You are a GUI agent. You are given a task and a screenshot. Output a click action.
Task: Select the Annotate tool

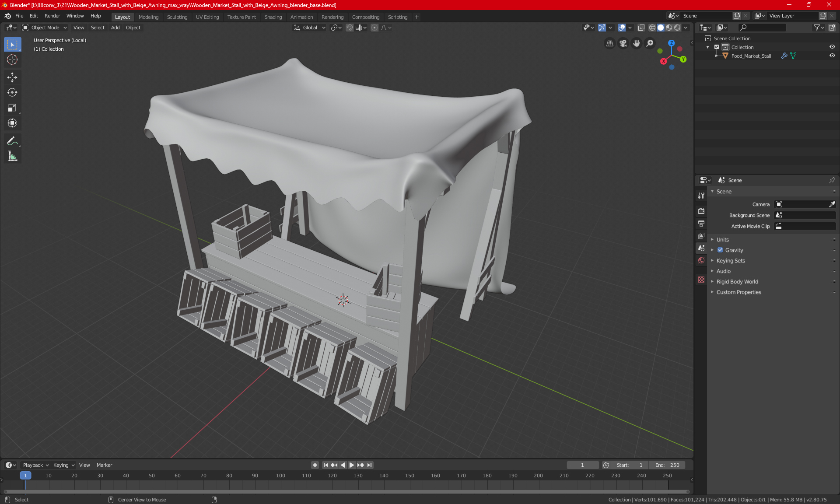coord(12,141)
